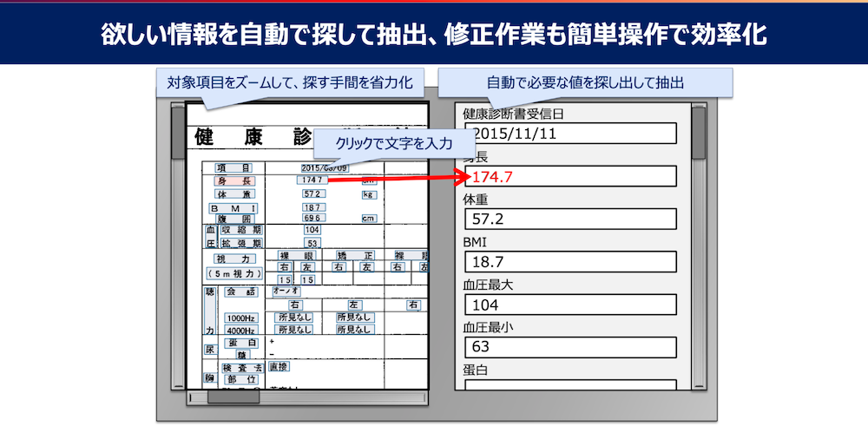Image resolution: width=868 pixels, height=426 pixels.
Task: Click the 2015/03/09 date in the scanned document
Action: point(322,167)
